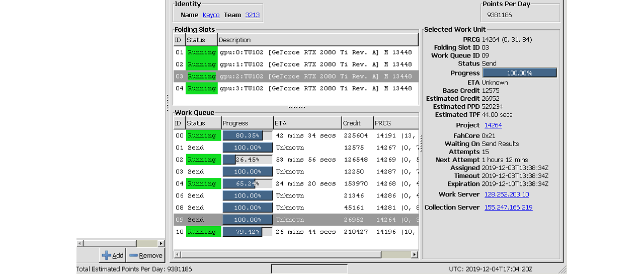
Task: Click the Points Per Day value 9381186
Action: (x=500, y=15)
